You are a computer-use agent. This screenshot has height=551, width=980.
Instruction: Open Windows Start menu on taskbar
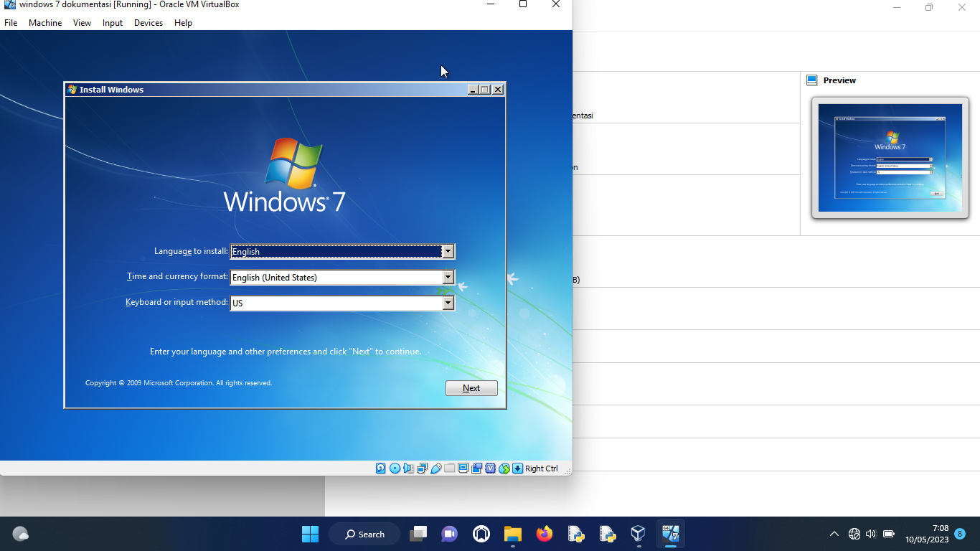pyautogui.click(x=310, y=534)
